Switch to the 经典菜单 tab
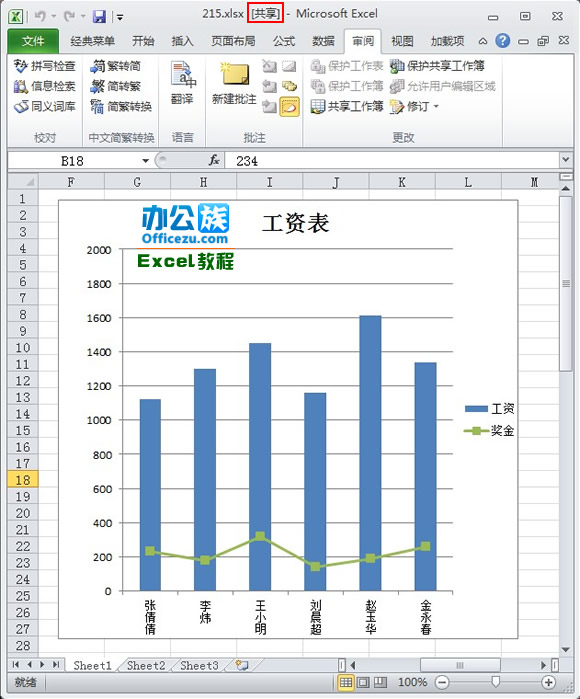Image resolution: width=580 pixels, height=699 pixels. [x=92, y=41]
